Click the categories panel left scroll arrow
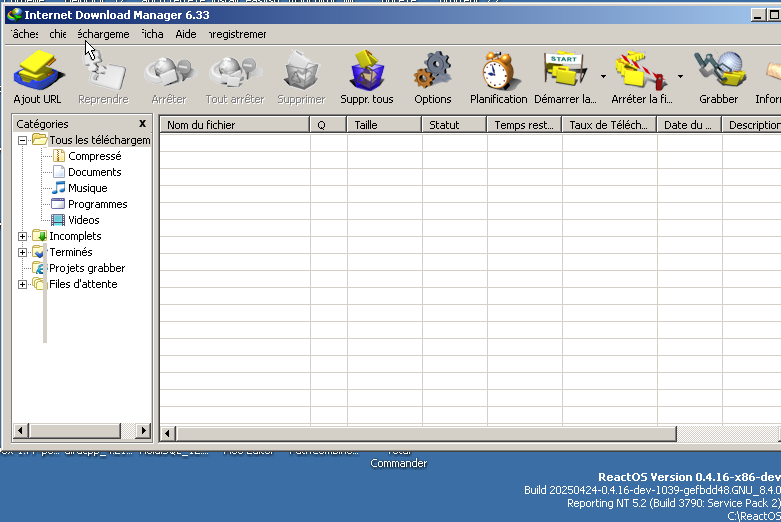 (20, 430)
